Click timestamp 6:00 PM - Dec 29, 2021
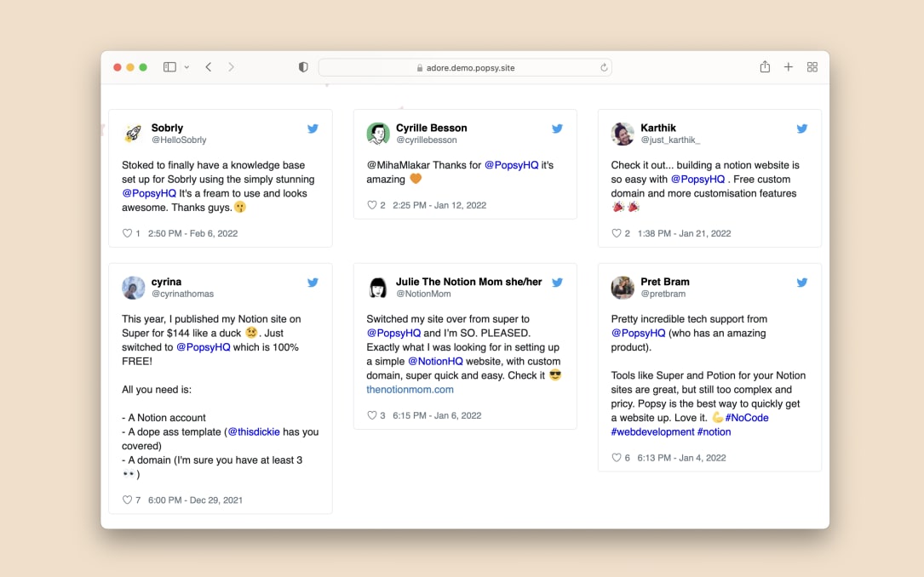The width and height of the screenshot is (924, 577). point(196,500)
